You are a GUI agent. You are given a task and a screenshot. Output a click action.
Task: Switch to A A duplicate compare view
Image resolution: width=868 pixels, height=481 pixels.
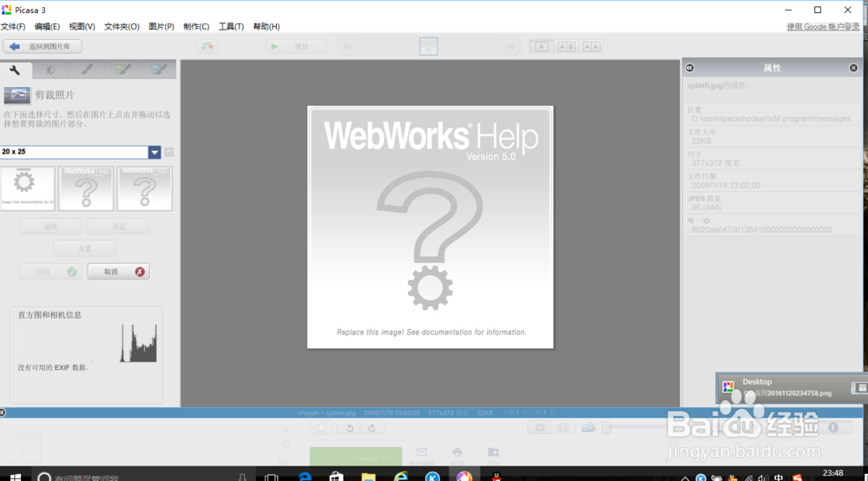tap(591, 47)
